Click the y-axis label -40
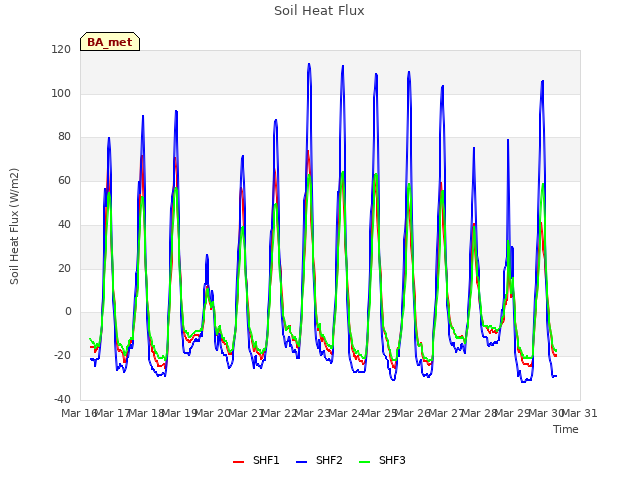This screenshot has width=640, height=480. click(62, 399)
